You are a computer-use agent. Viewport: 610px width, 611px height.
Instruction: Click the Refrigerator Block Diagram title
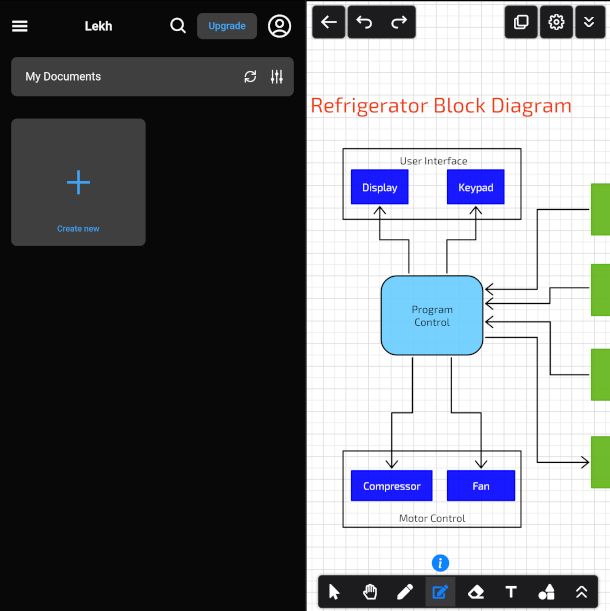point(441,106)
